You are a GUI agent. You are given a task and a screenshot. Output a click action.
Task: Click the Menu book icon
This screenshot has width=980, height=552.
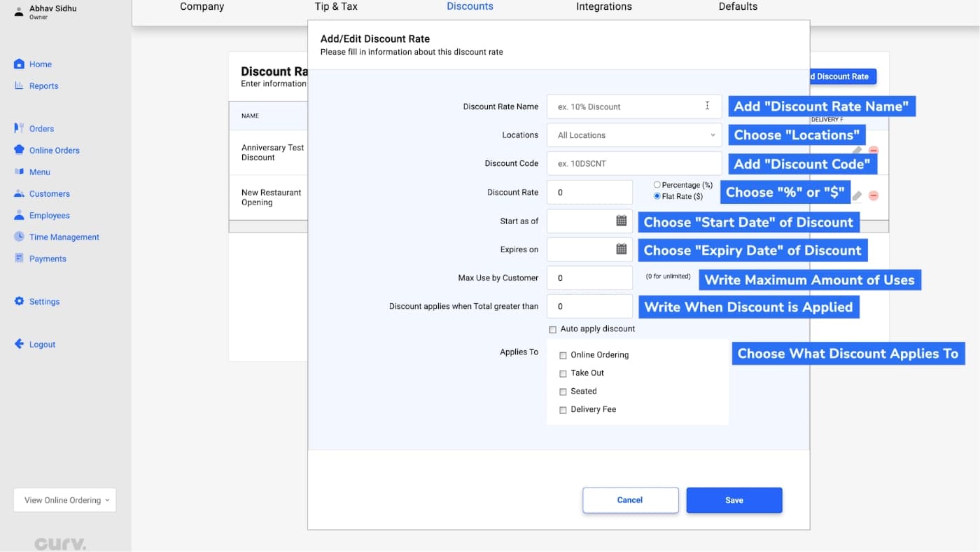[20, 172]
